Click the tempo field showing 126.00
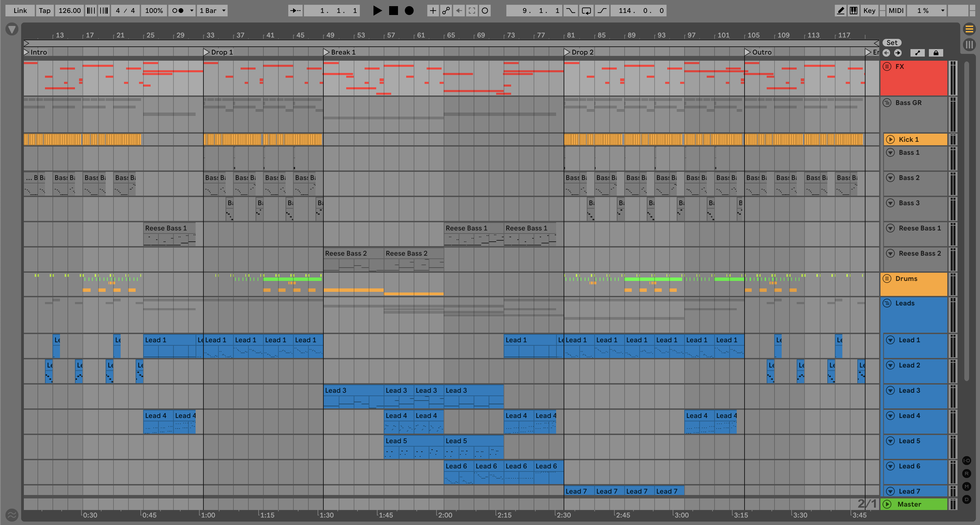 (69, 11)
